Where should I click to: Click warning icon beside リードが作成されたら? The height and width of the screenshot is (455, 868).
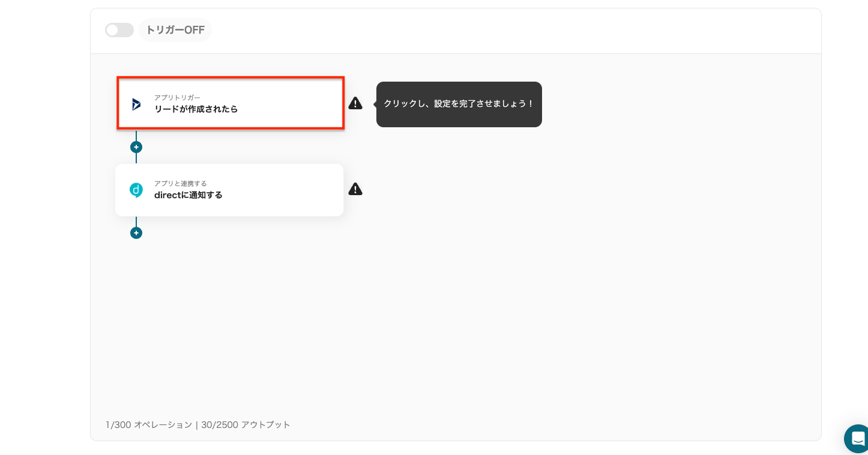(355, 103)
